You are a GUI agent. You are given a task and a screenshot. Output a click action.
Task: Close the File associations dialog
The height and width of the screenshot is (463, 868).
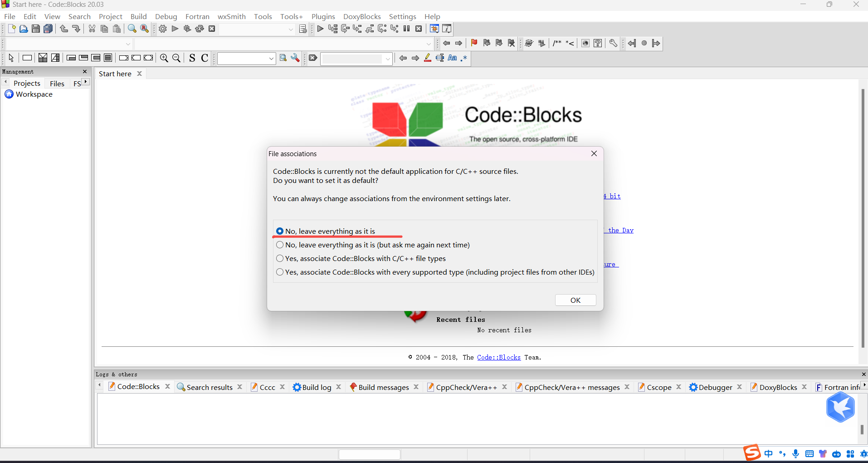point(594,153)
